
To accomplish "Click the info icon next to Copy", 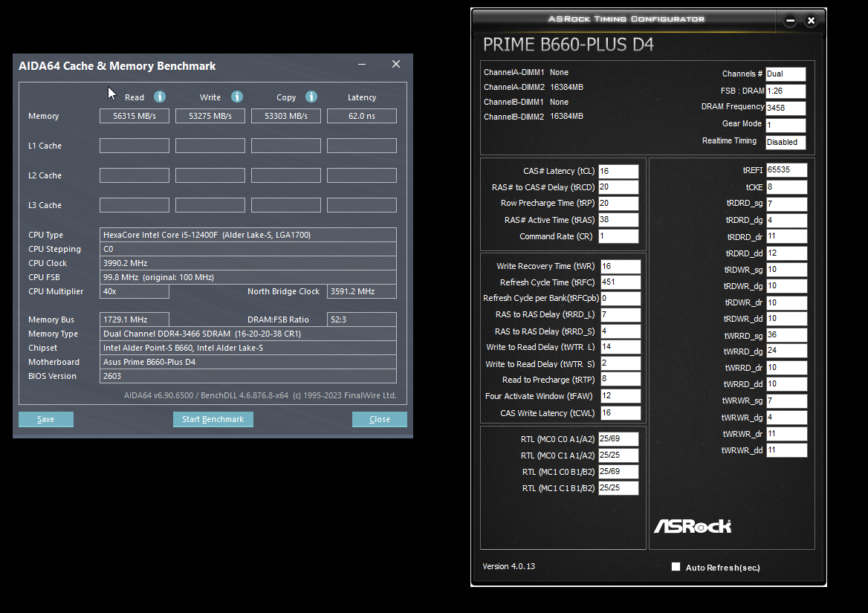I will tap(311, 97).
